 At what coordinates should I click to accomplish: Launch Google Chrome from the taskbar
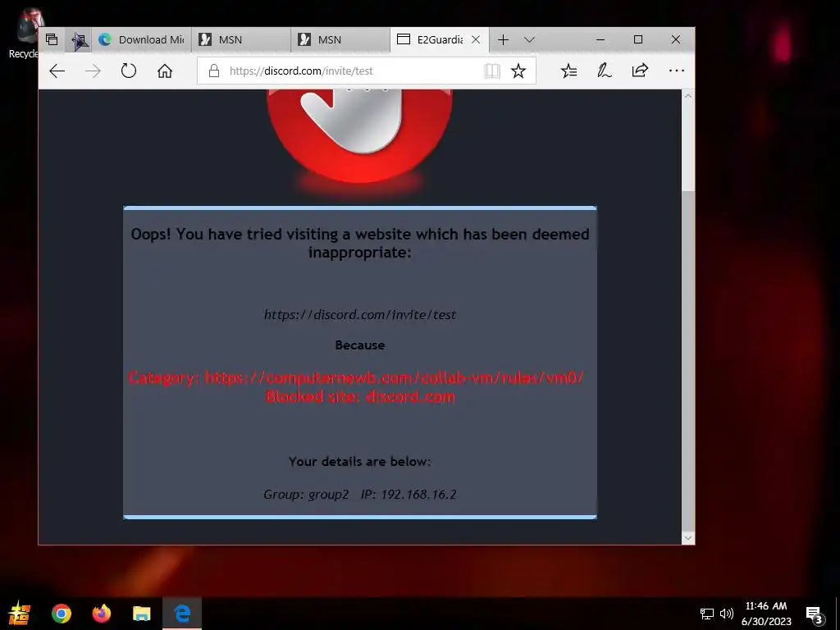[x=62, y=614]
